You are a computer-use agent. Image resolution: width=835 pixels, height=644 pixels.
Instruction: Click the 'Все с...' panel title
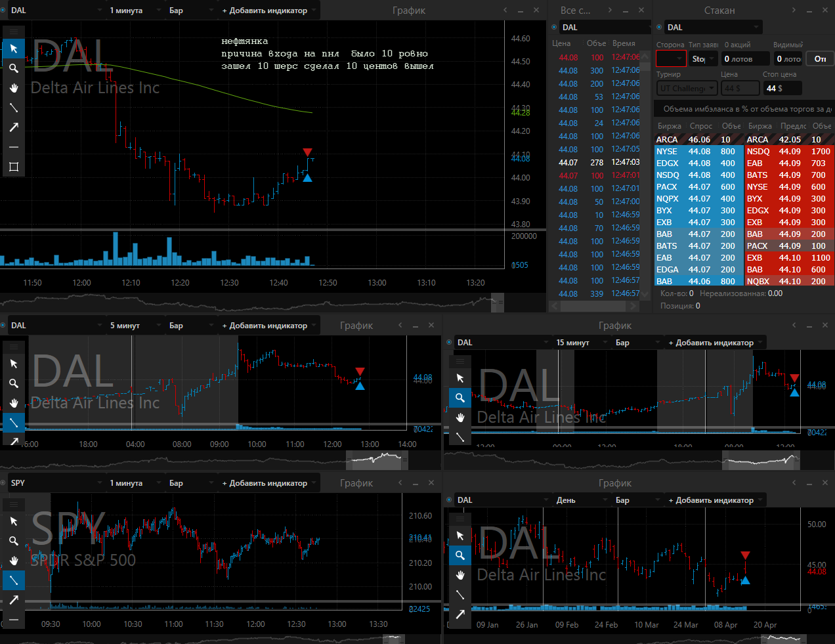[x=576, y=11]
